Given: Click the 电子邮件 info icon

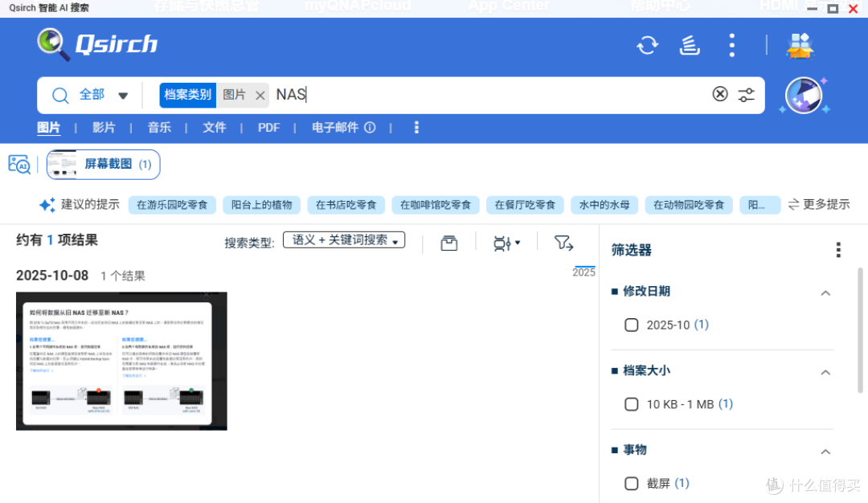Looking at the screenshot, I should pos(370,128).
